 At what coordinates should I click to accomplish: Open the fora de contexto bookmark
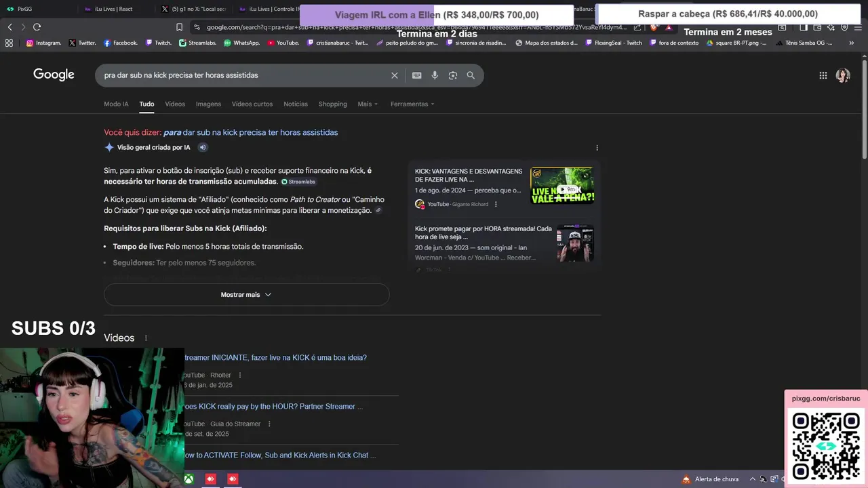coord(674,43)
